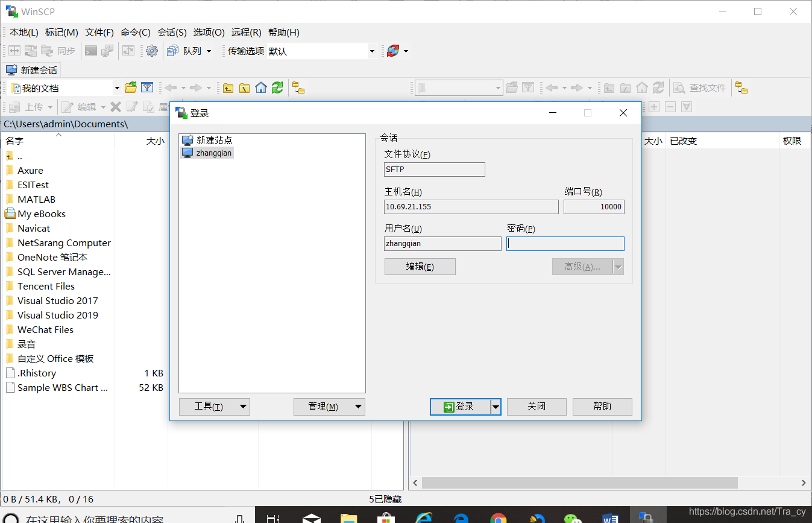
Task: Refresh the local panel with the green arrows icon
Action: click(x=277, y=88)
